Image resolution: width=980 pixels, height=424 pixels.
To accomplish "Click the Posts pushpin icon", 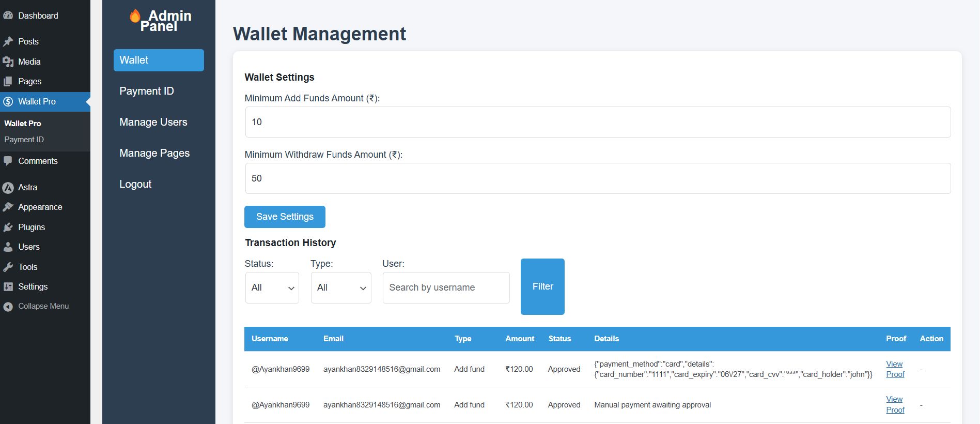I will point(8,41).
